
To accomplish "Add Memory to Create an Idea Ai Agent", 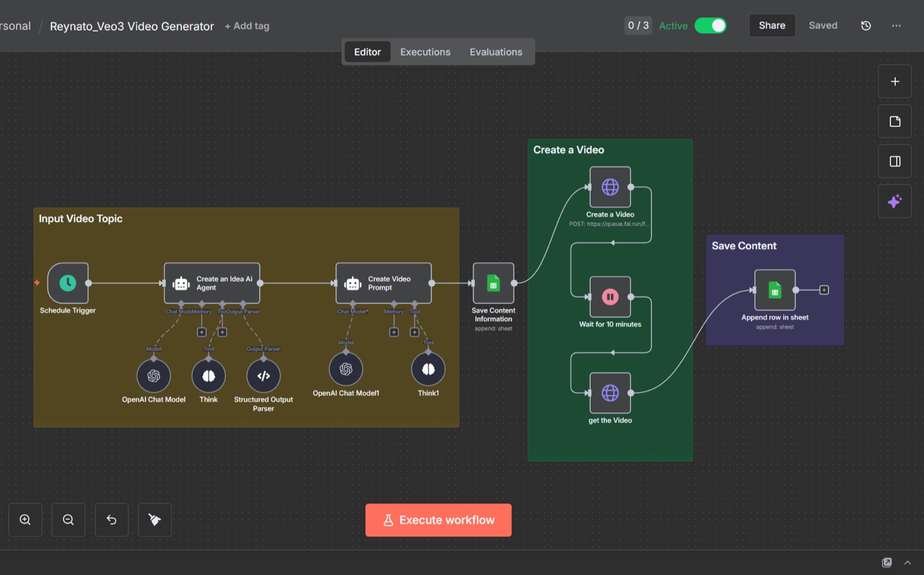I will [202, 332].
